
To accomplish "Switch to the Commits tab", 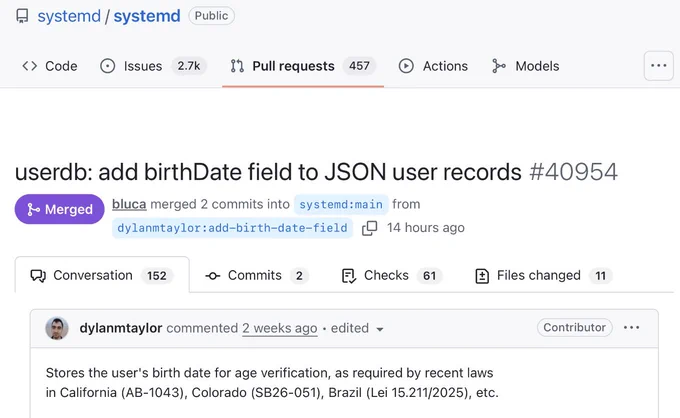I will (256, 275).
